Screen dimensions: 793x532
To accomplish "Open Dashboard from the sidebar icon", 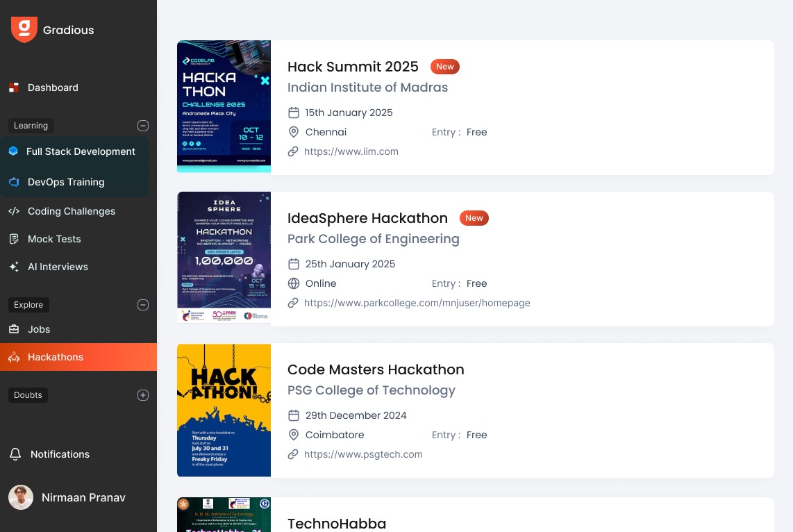I will [x=14, y=88].
